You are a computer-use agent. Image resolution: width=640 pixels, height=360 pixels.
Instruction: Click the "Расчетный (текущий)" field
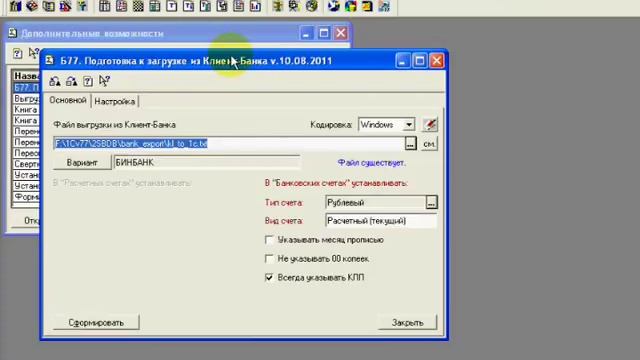381,221
